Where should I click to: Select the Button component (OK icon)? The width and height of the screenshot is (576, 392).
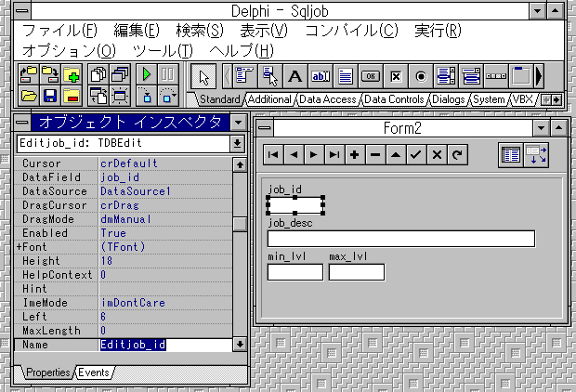pos(371,76)
